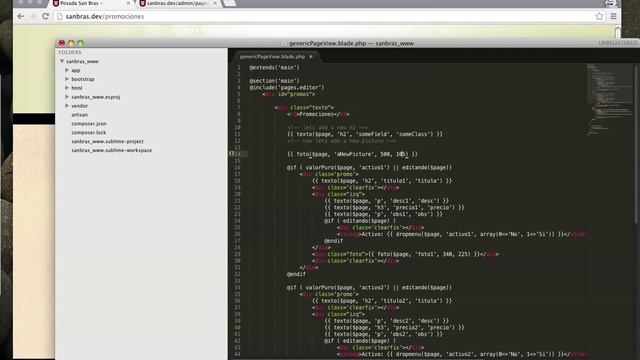Click foto 'foto1' 340, 225 line
640x360 pixels.
click(405, 254)
